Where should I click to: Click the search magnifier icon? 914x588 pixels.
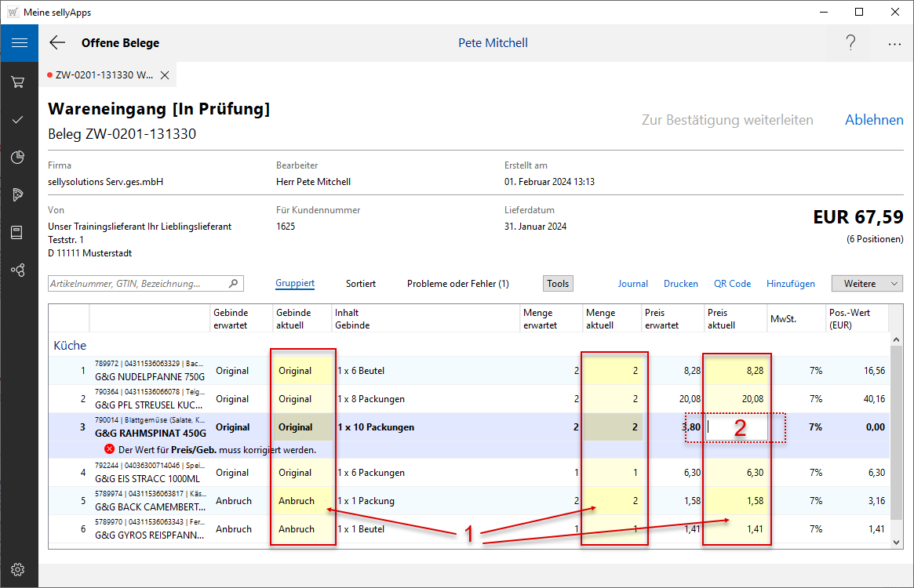tap(233, 284)
